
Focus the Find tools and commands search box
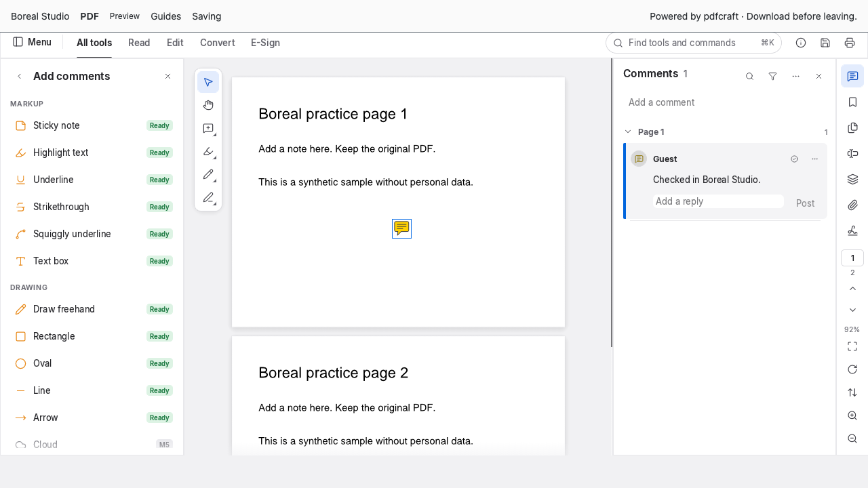(x=694, y=43)
